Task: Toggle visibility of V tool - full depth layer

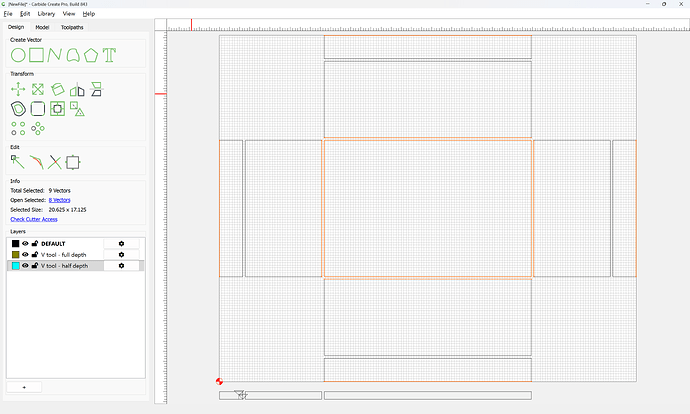Action: pos(25,254)
